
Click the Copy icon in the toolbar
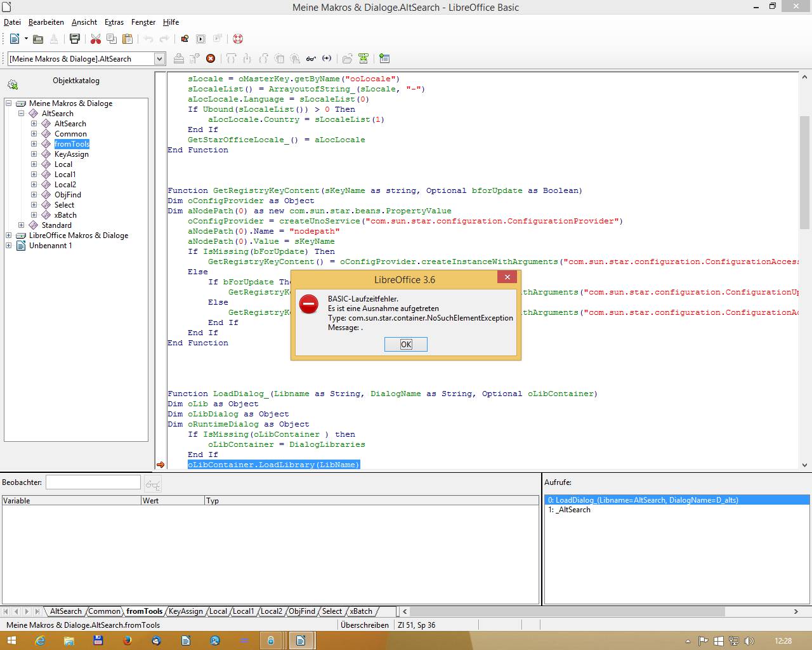point(112,39)
